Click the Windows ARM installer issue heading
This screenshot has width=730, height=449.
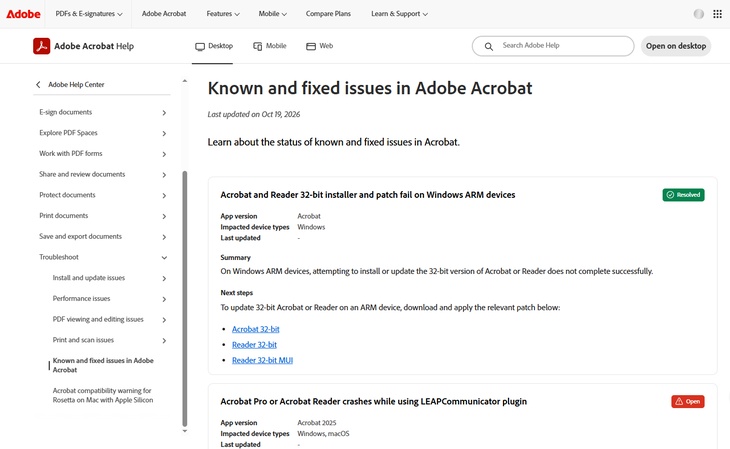(368, 195)
